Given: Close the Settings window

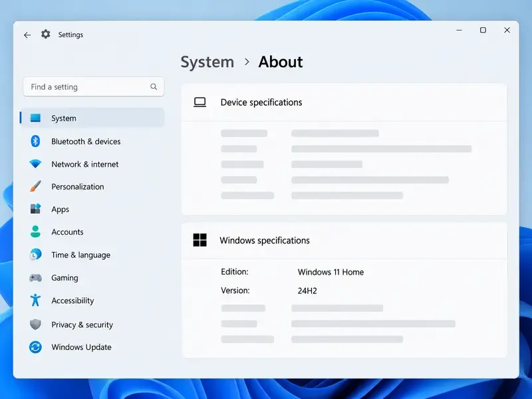Looking at the screenshot, I should tap(507, 30).
